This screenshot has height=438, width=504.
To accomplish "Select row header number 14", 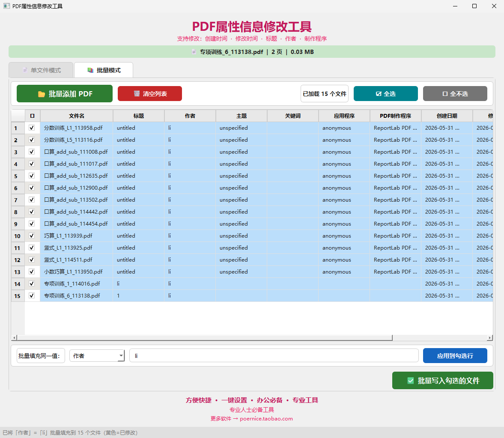I will (18, 284).
